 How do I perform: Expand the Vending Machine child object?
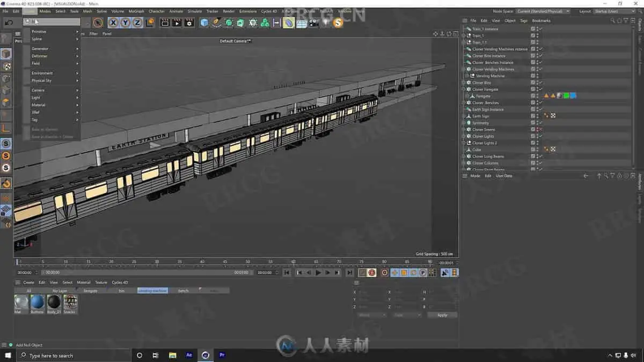(x=468, y=76)
